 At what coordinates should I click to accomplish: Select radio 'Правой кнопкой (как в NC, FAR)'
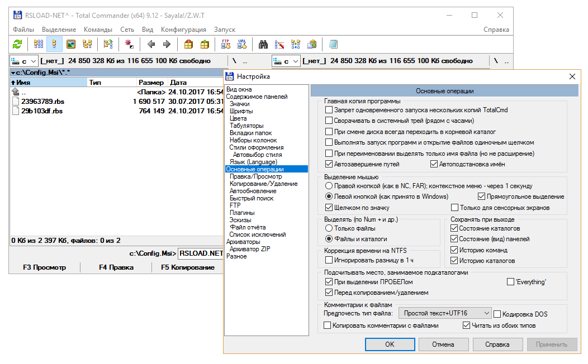(329, 186)
